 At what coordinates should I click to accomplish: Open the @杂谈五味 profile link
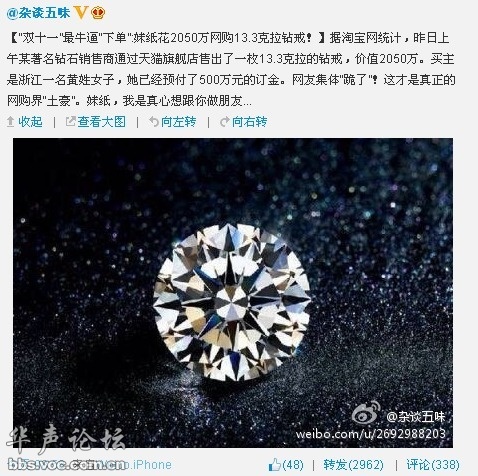tap(38, 13)
